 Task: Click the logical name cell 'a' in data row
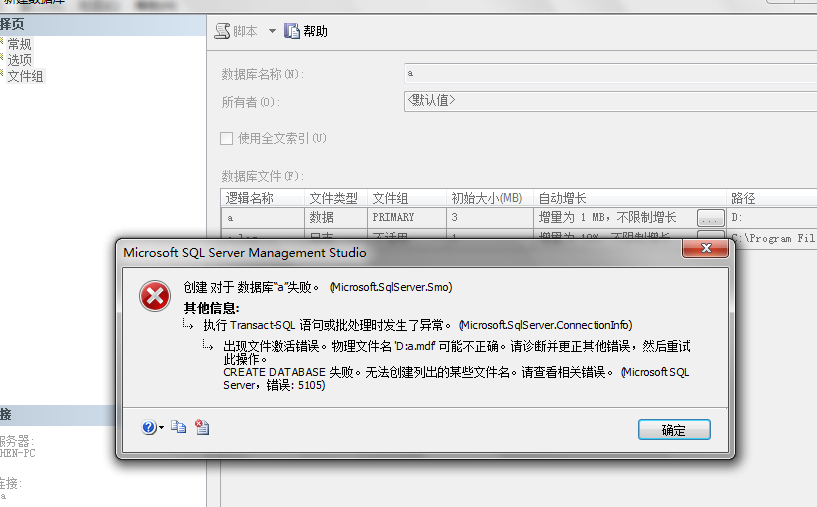click(x=263, y=217)
